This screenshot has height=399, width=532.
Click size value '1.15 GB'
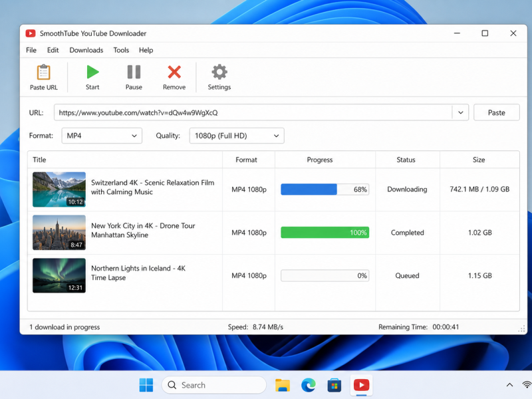coord(479,275)
